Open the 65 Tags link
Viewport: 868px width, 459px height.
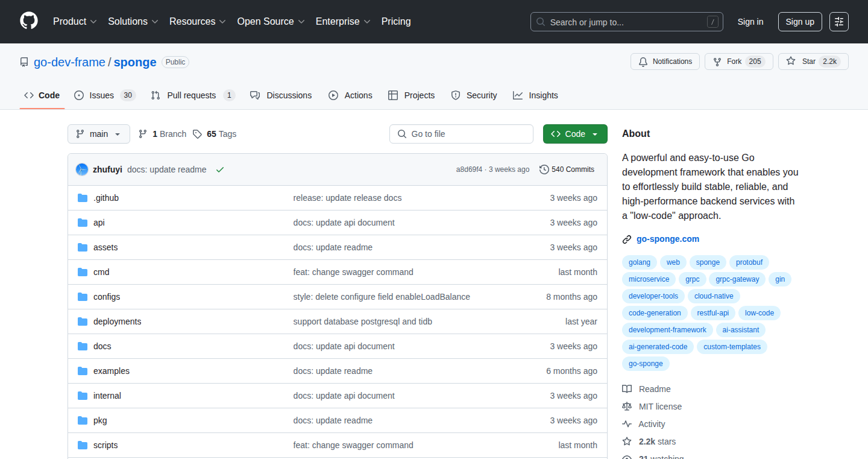tap(215, 134)
